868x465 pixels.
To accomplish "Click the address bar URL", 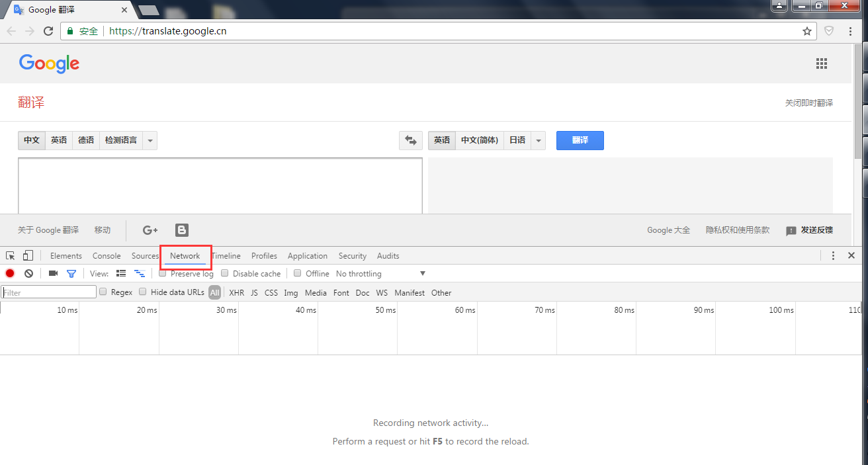I will [167, 31].
